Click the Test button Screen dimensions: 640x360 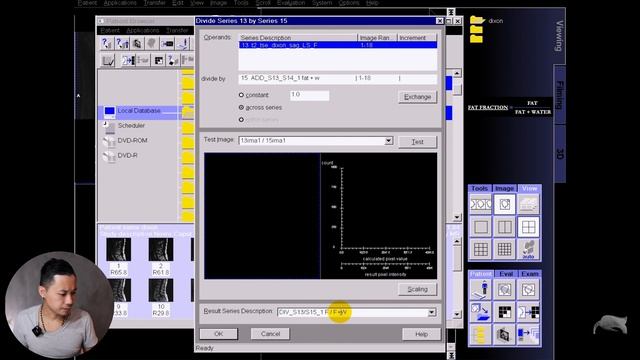(x=417, y=142)
